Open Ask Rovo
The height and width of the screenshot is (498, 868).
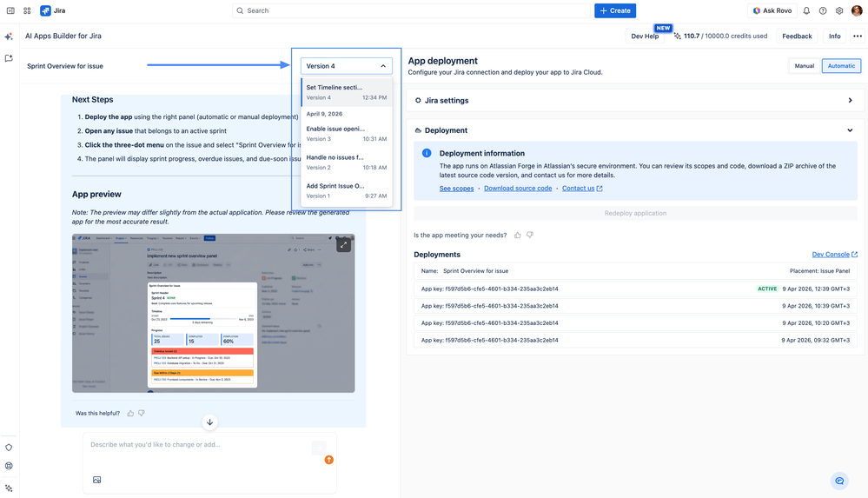772,10
